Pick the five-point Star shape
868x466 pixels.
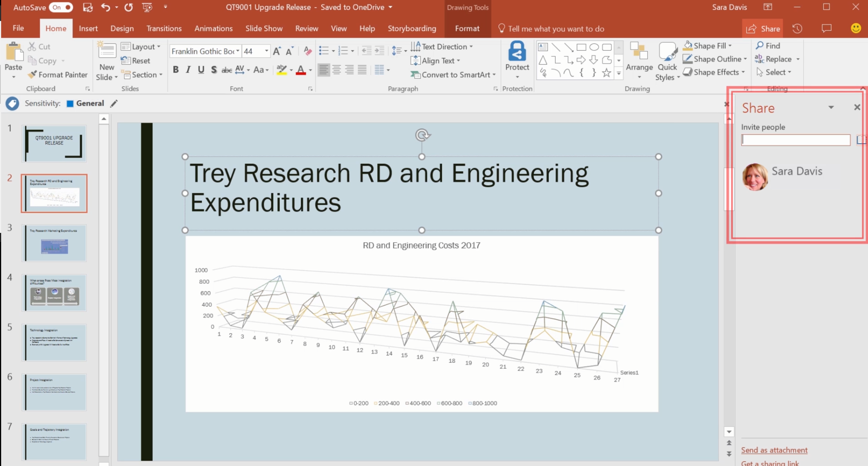point(607,72)
